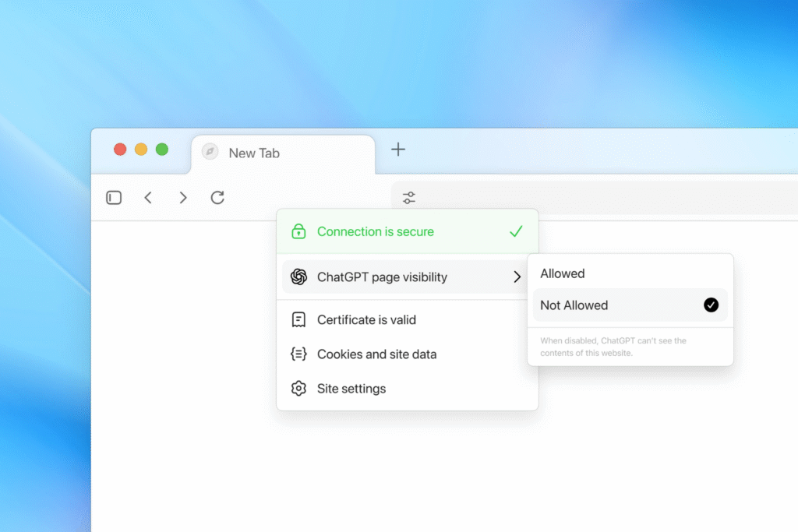Screen dimensions: 798x532
Task: Reload the page with refresh icon
Action: click(217, 198)
